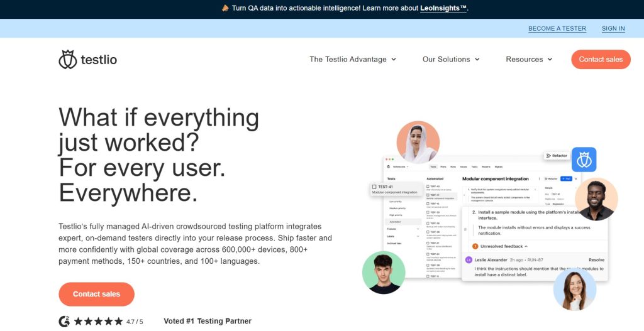
Task: Close the Modular component integration panel
Action: click(x=576, y=179)
